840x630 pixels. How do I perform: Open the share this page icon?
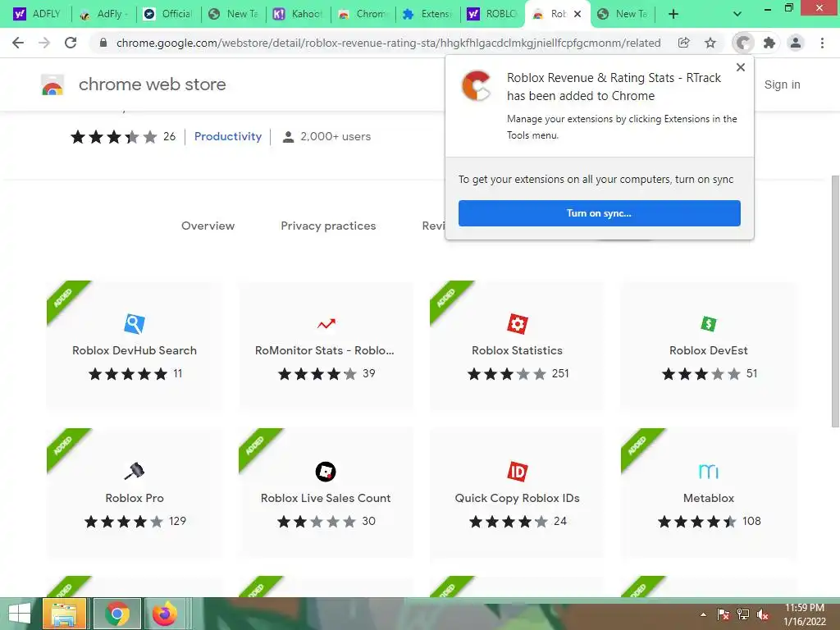pos(683,43)
